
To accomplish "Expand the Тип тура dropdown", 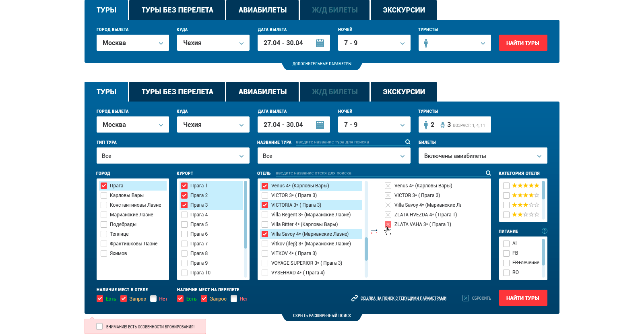I will pyautogui.click(x=173, y=156).
